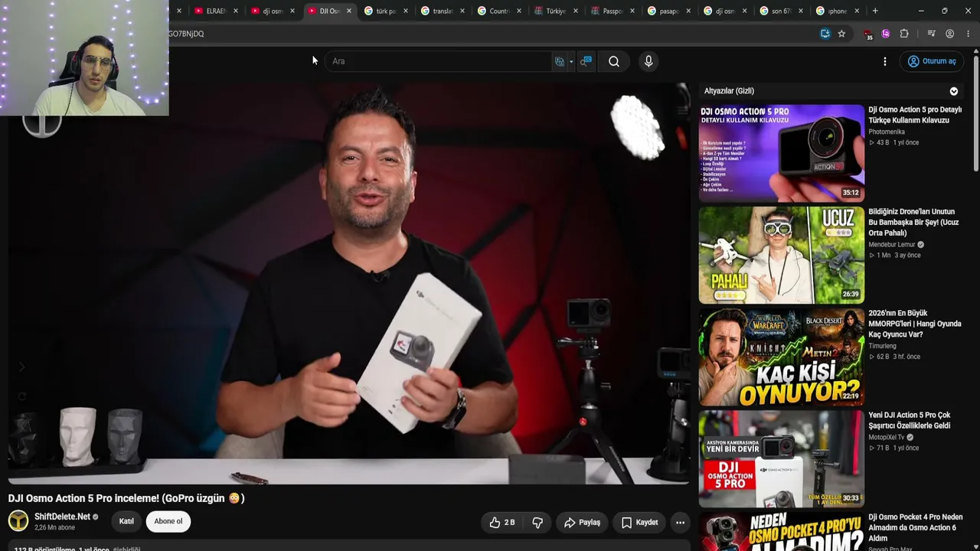
Task: Click the translate icon in search box
Action: (x=560, y=61)
